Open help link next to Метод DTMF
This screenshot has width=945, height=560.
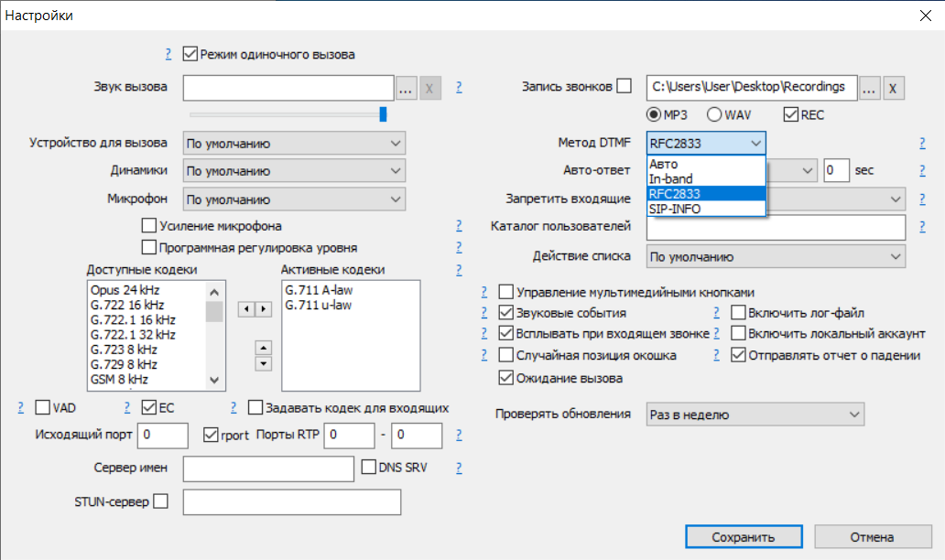pos(922,143)
